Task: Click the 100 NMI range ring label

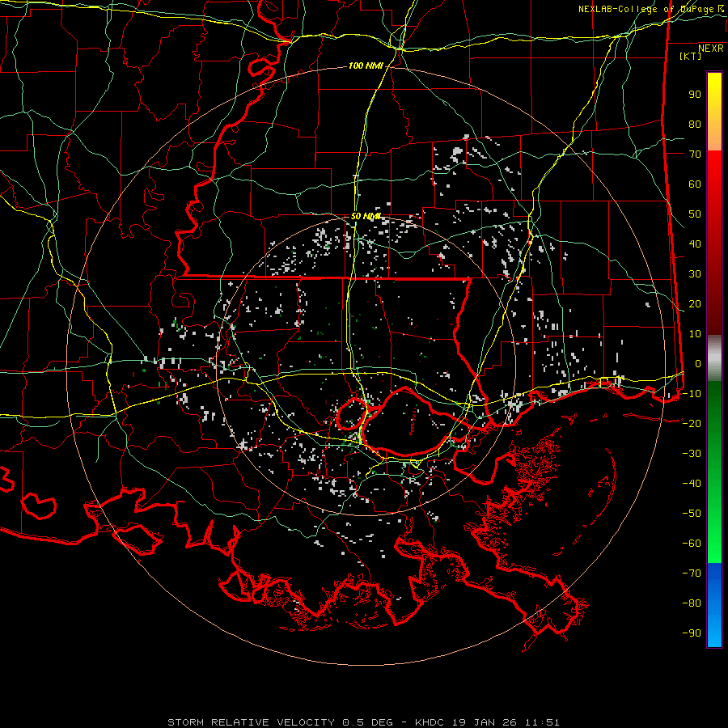Action: coord(366,66)
